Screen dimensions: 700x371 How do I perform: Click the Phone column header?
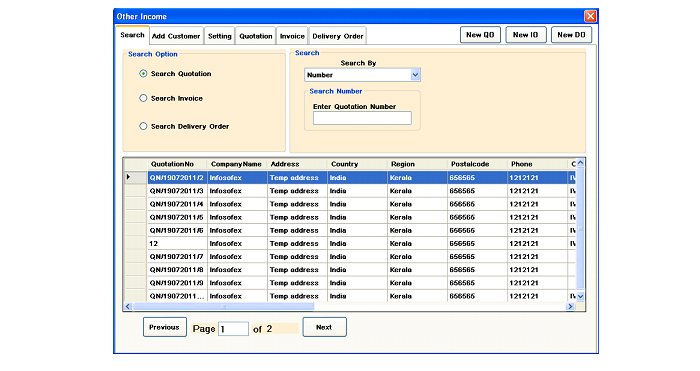[538, 164]
